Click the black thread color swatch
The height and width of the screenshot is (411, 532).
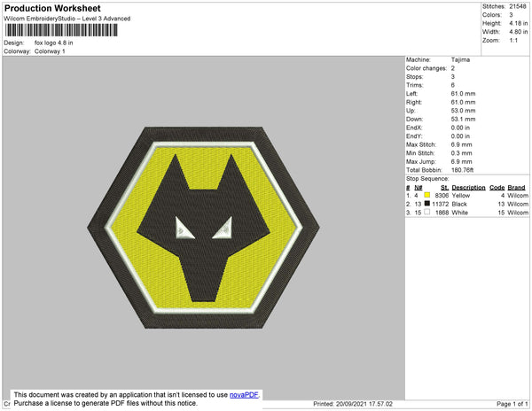[x=426, y=204]
